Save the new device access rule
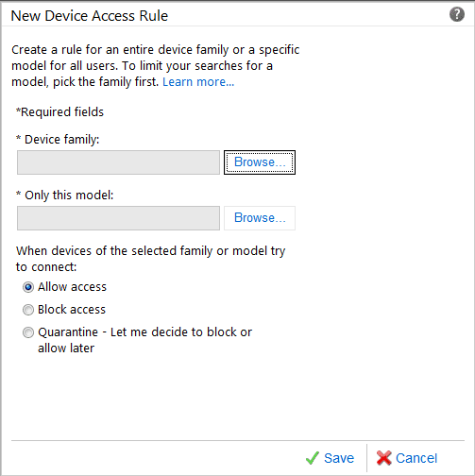The image size is (475, 476). [x=330, y=458]
